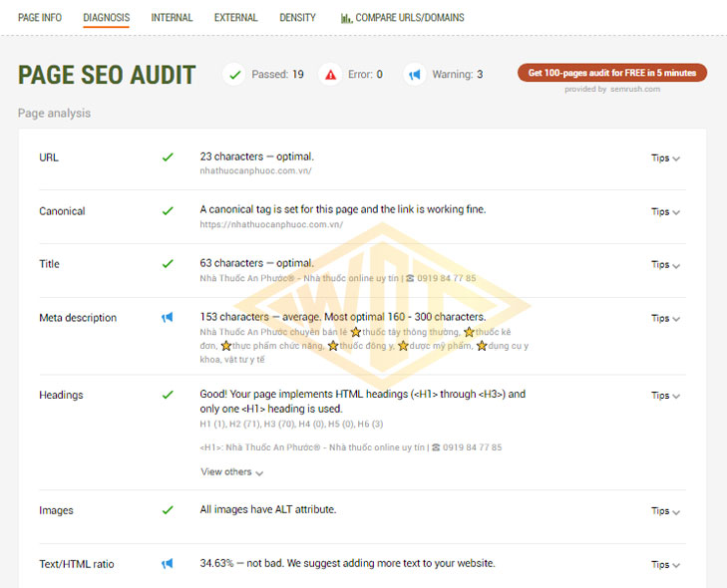Click the '34.63% — not bad' message
The image size is (727, 588).
coord(347,563)
